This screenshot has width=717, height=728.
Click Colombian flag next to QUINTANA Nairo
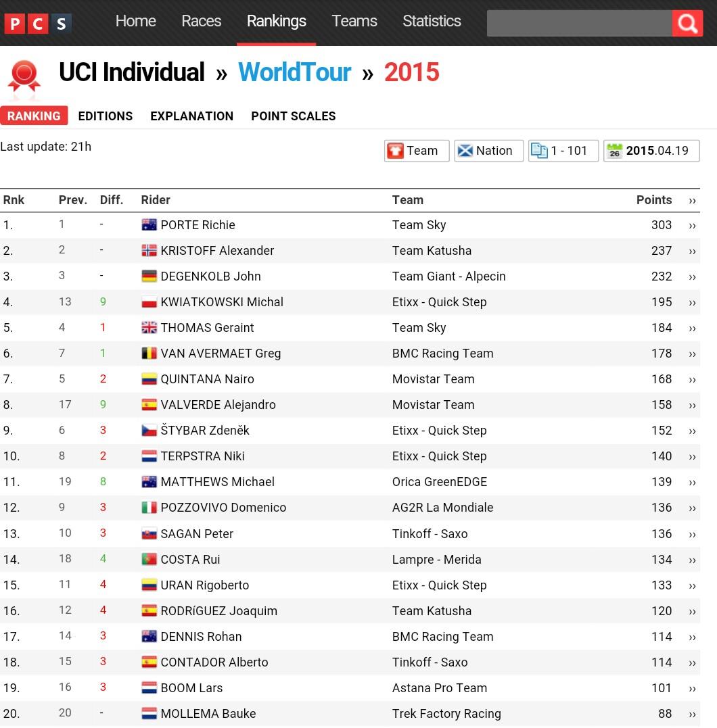(x=149, y=379)
